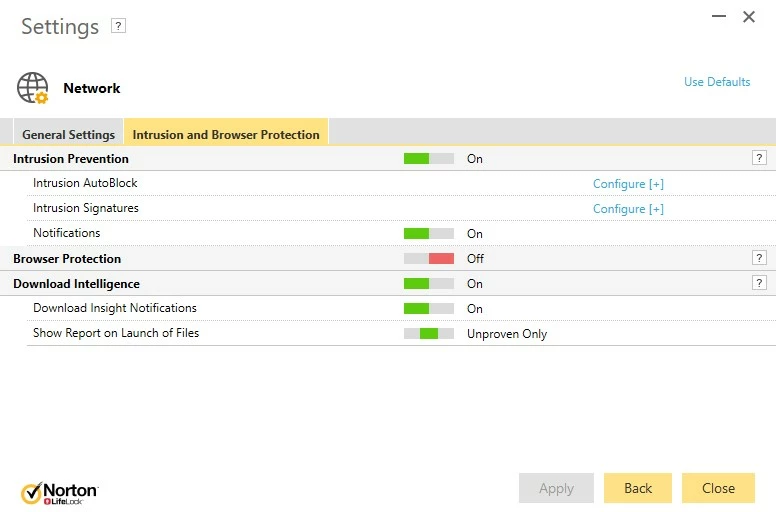
Task: Select the Intrusion AutoBlock label
Action: (x=85, y=183)
